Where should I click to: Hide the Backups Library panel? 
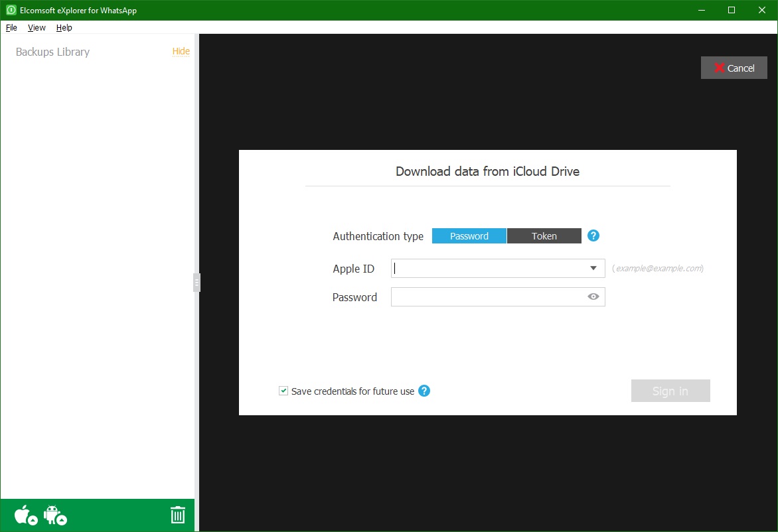coord(181,51)
